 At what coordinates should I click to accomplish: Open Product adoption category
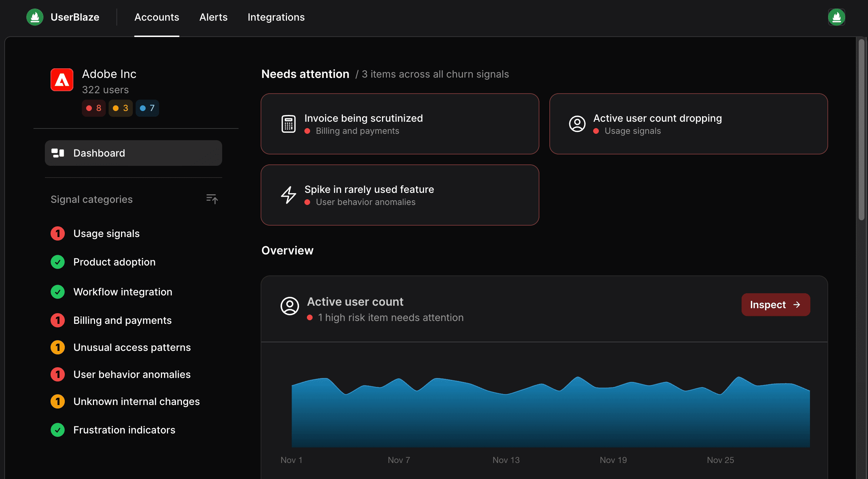click(114, 262)
